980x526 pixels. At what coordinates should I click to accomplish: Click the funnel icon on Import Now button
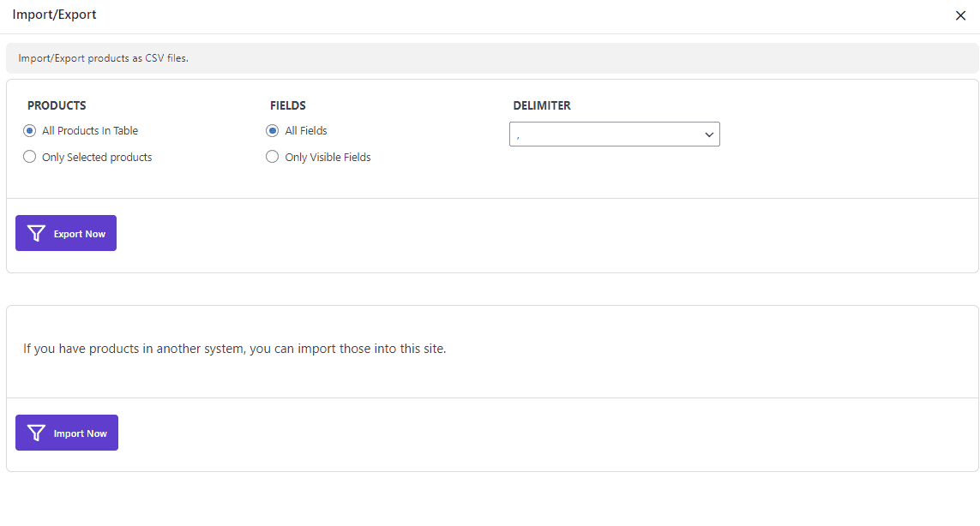click(35, 433)
